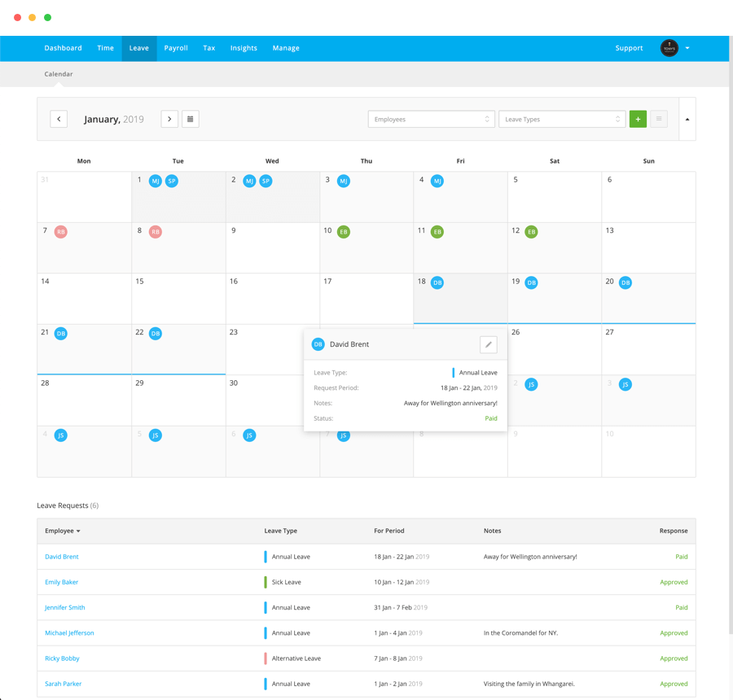Click RB badge on January 7

(x=61, y=232)
